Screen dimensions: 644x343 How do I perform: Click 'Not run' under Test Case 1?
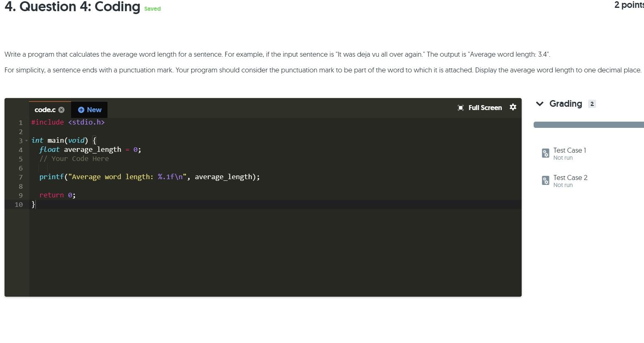pos(563,158)
